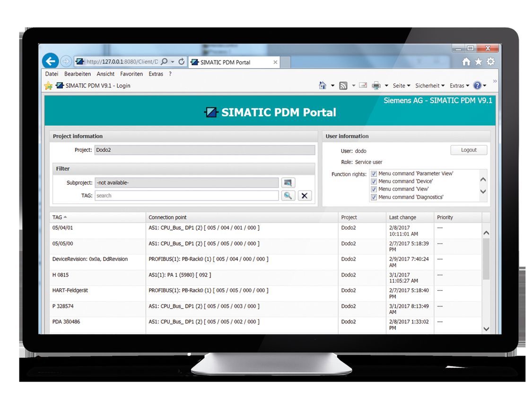This screenshot has height=399, width=532.
Task: Expand the print options dropdown arrow
Action: tap(386, 86)
